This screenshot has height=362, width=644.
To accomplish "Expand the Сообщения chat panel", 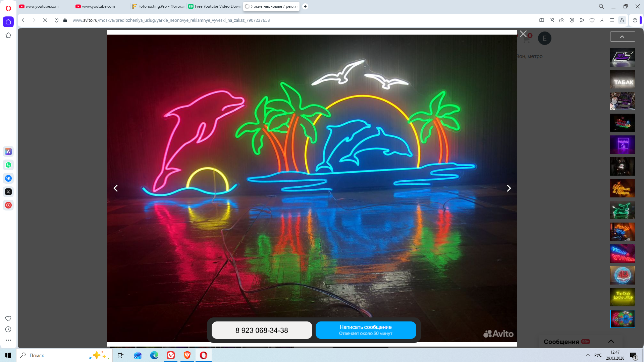I will point(611,341).
